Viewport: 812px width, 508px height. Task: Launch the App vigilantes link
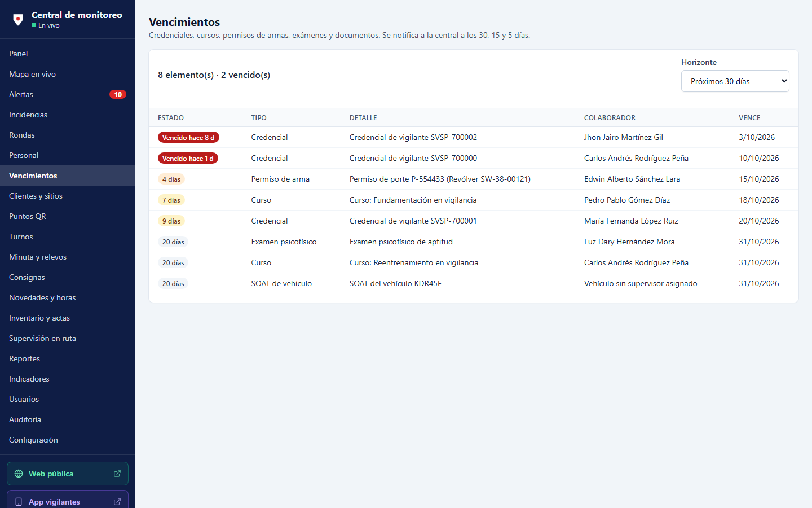click(x=68, y=500)
